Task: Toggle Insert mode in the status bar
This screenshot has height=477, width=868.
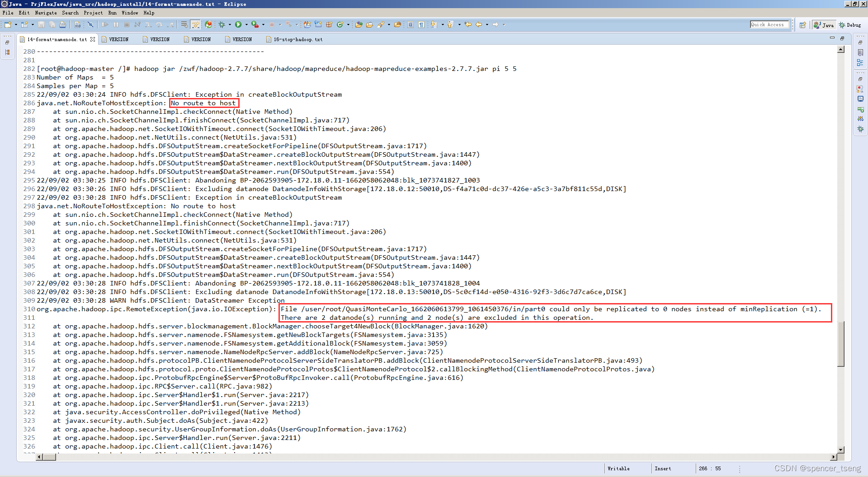Action: (x=663, y=468)
